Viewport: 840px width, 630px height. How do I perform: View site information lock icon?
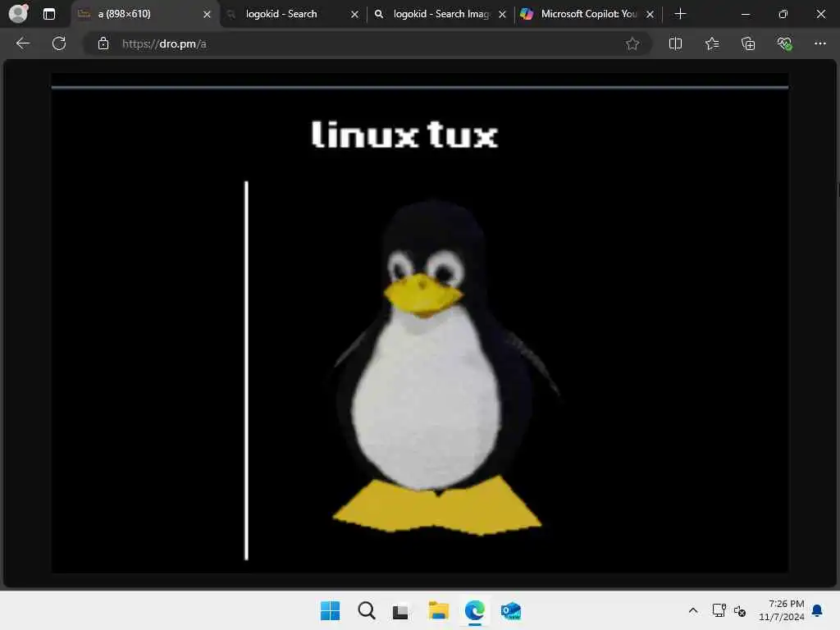pyautogui.click(x=103, y=43)
